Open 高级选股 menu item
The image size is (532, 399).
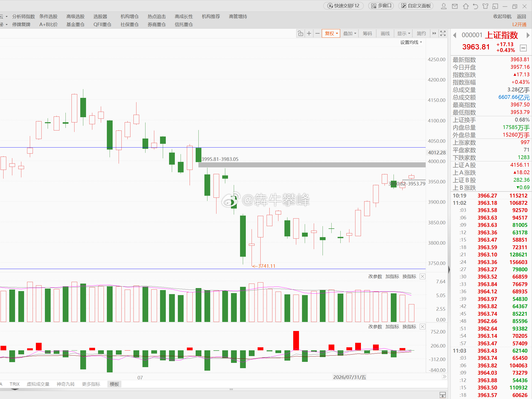point(75,17)
